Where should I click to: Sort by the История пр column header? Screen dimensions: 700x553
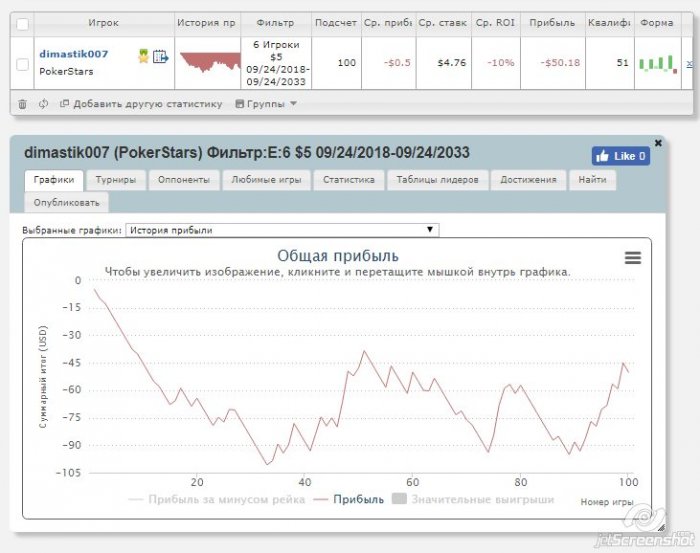point(207,23)
